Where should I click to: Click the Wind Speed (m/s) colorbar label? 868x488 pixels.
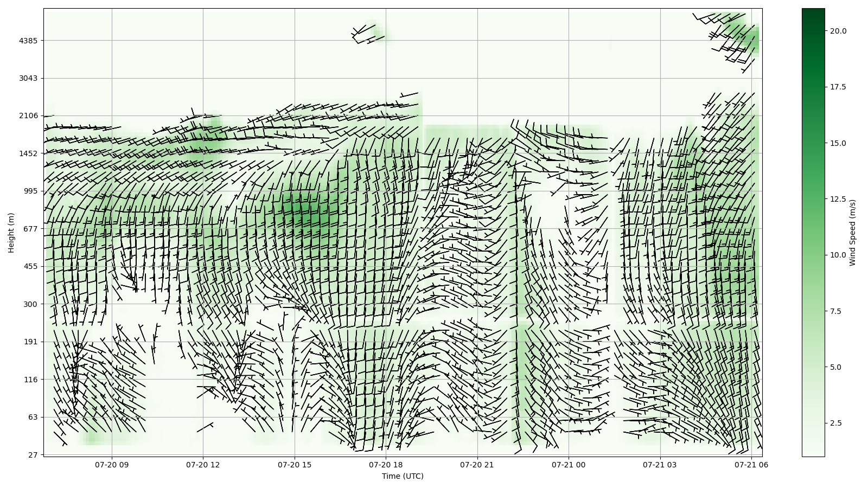852,233
